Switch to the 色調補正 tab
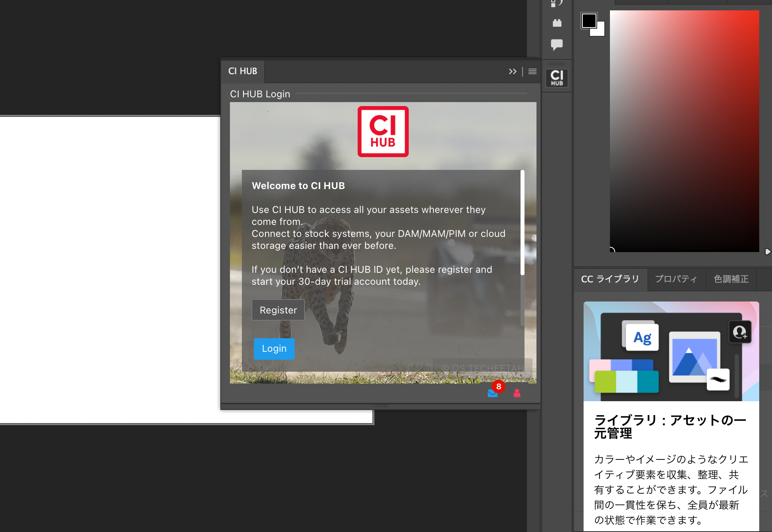 731,279
